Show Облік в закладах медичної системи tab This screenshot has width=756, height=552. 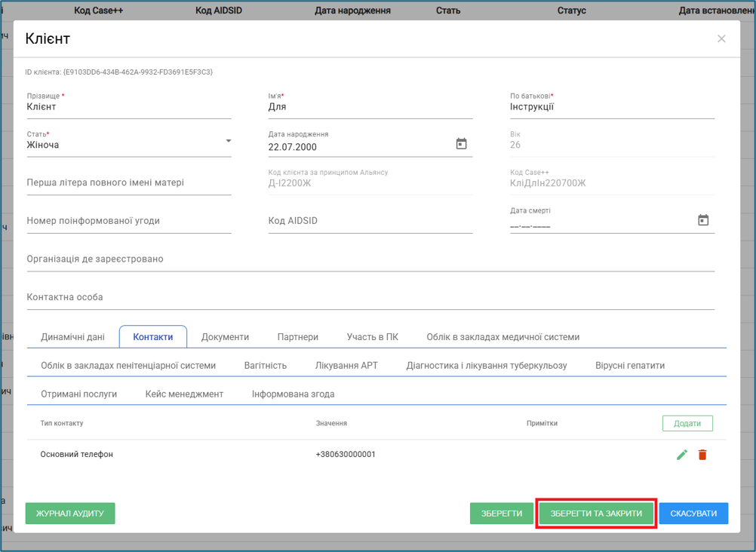(x=503, y=337)
